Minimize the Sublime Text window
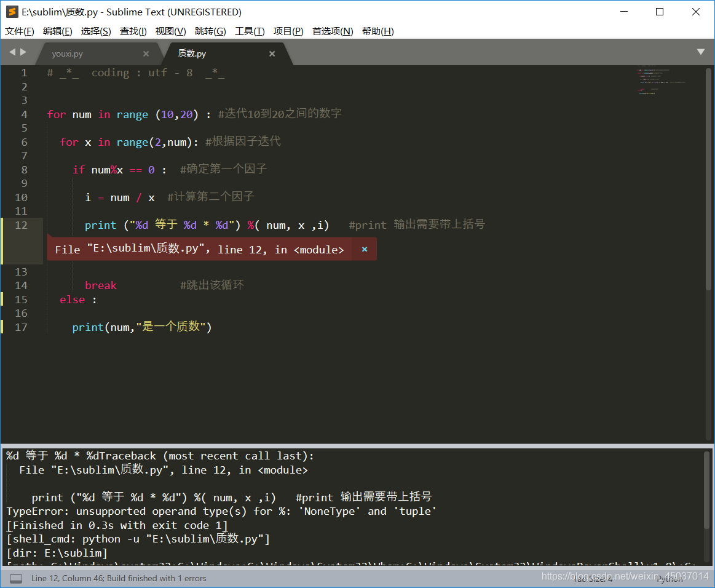This screenshot has width=715, height=588. [624, 12]
